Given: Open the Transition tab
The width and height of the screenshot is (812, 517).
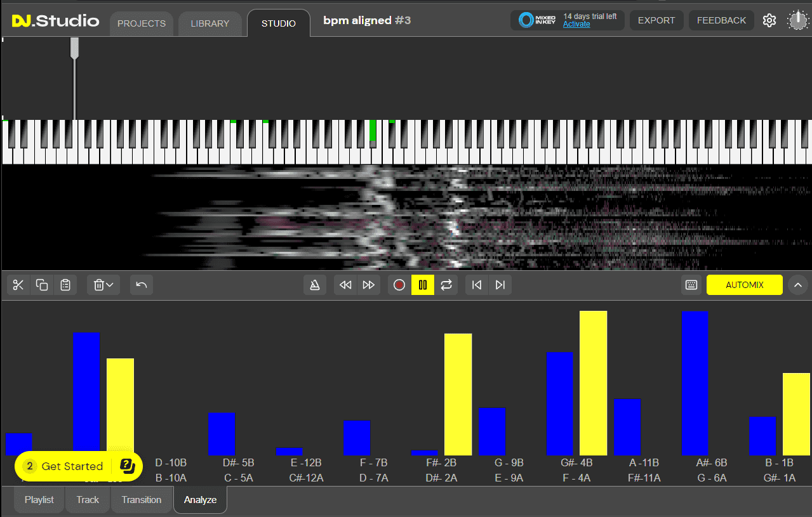Looking at the screenshot, I should click(x=141, y=500).
